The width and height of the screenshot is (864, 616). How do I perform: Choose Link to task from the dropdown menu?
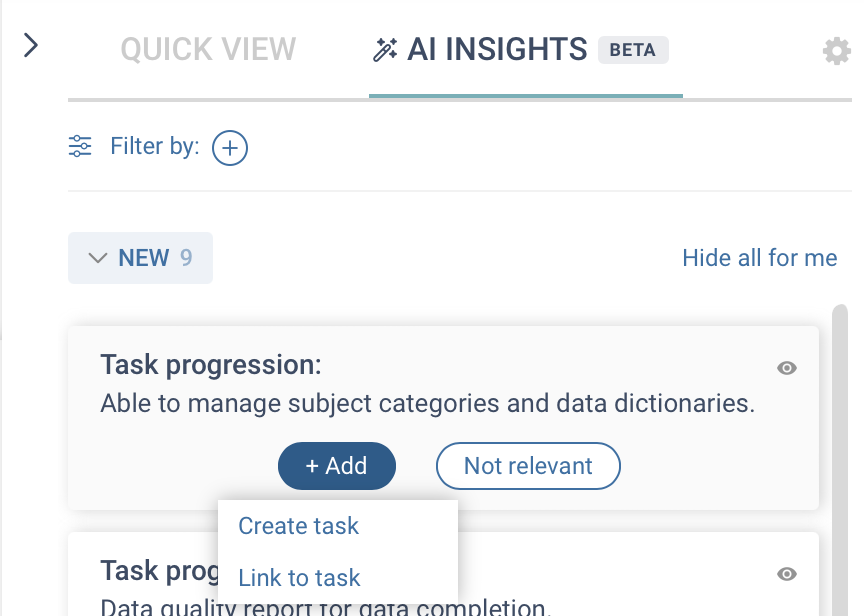pos(299,578)
